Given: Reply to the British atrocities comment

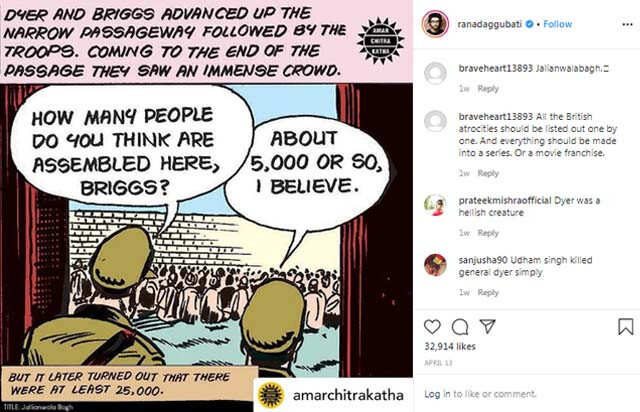Looking at the screenshot, I should tap(488, 173).
